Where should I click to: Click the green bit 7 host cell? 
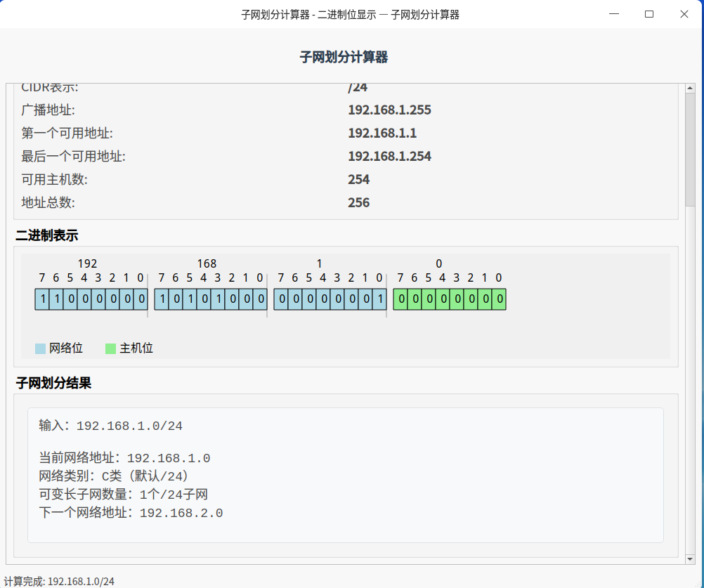(x=400, y=299)
